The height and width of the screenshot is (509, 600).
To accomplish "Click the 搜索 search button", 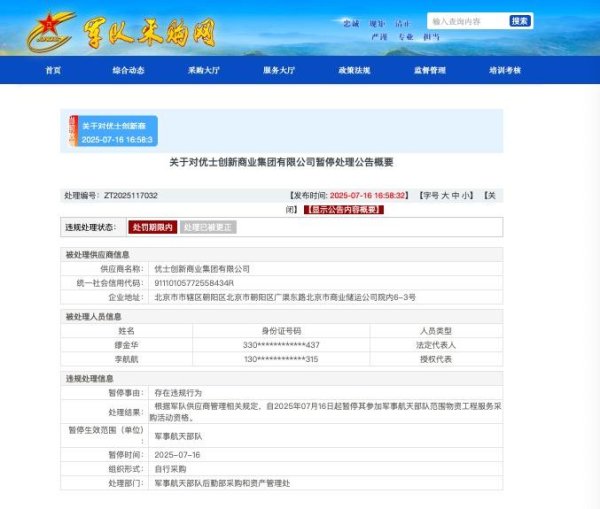I will 520,21.
